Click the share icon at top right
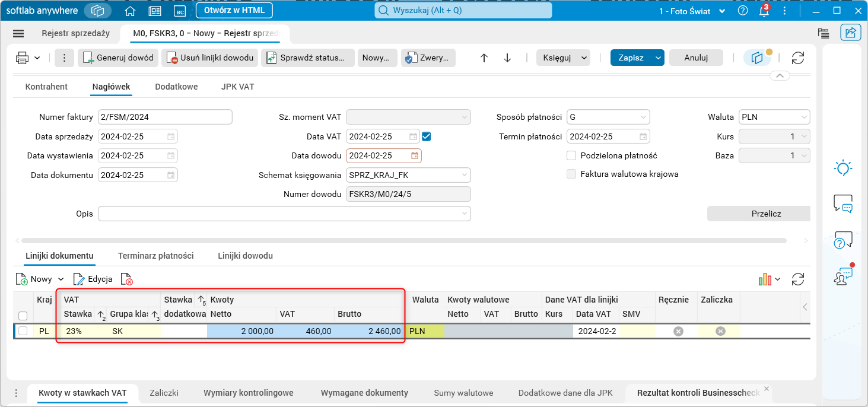This screenshot has width=868, height=407. tap(850, 33)
